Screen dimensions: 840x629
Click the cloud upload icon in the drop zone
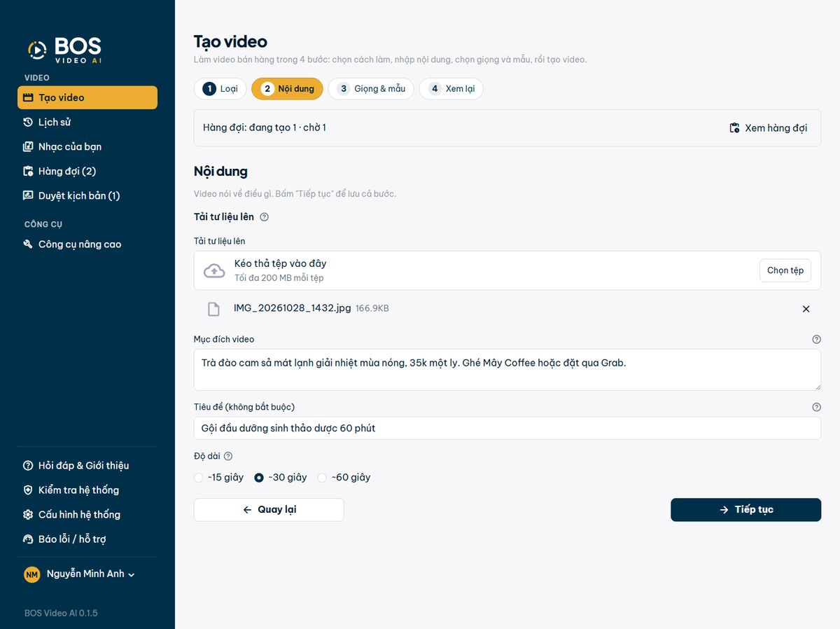pyautogui.click(x=214, y=271)
